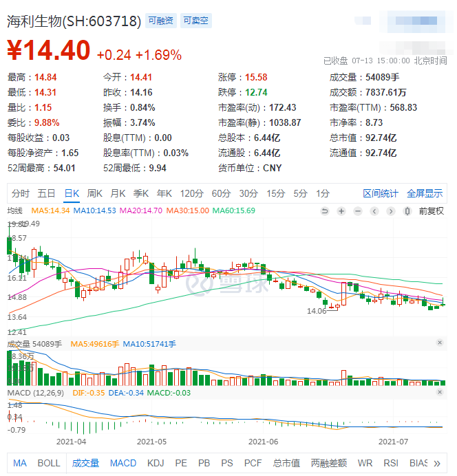This screenshot has height=476, width=457.
Task: Click the 2021-05 date axis label
Action: pos(151,442)
